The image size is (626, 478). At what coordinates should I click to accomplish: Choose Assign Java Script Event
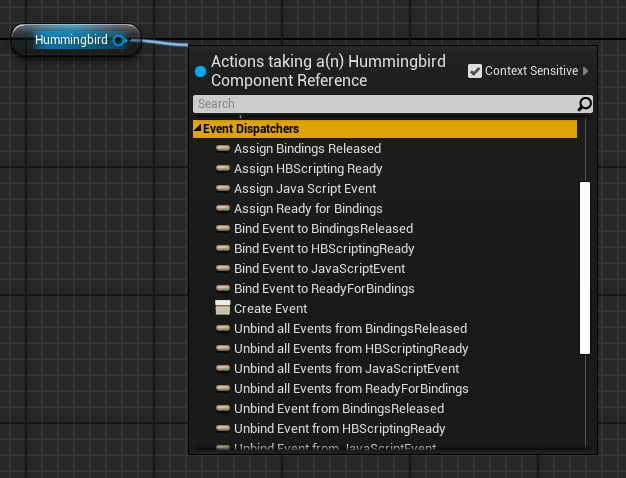tap(305, 188)
